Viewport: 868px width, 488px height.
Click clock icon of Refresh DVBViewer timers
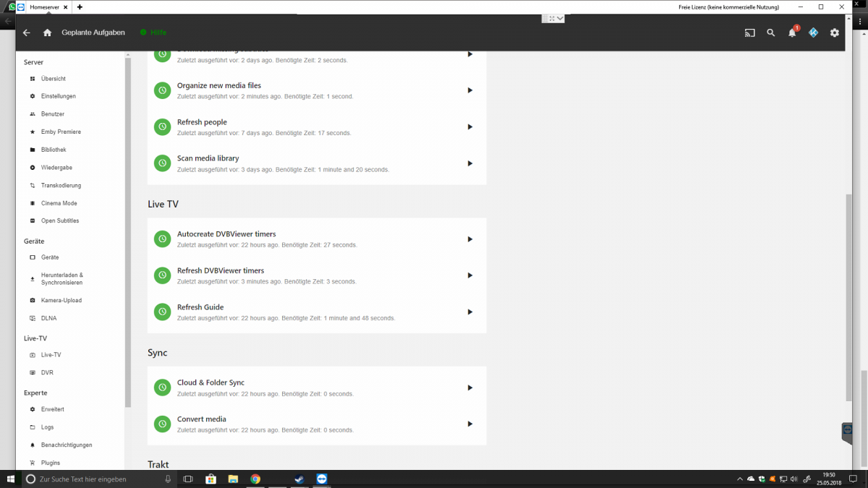click(x=163, y=275)
